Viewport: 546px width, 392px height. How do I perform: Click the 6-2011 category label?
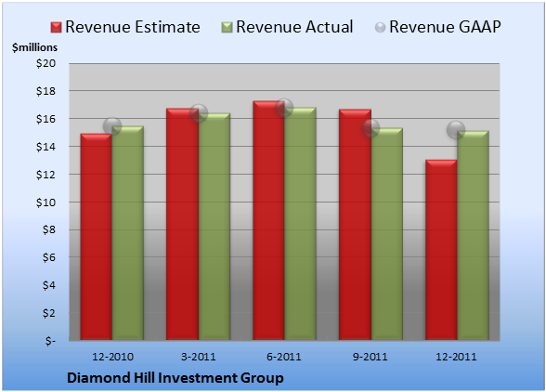click(x=284, y=357)
